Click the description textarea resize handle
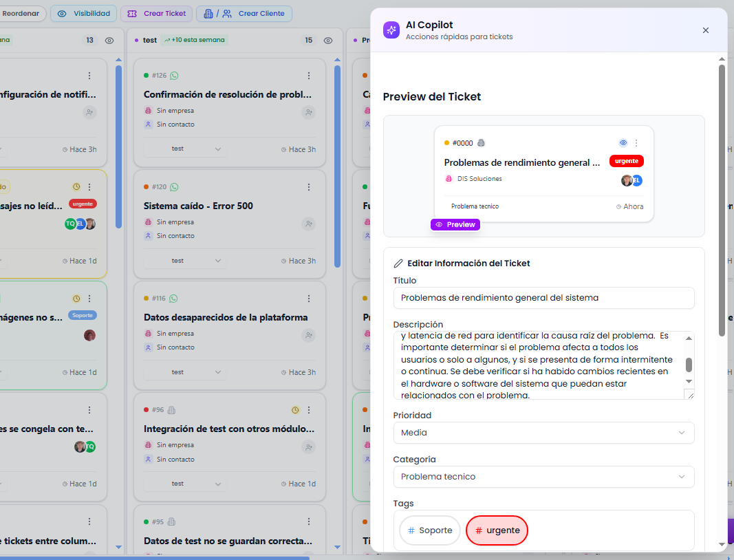 click(691, 396)
